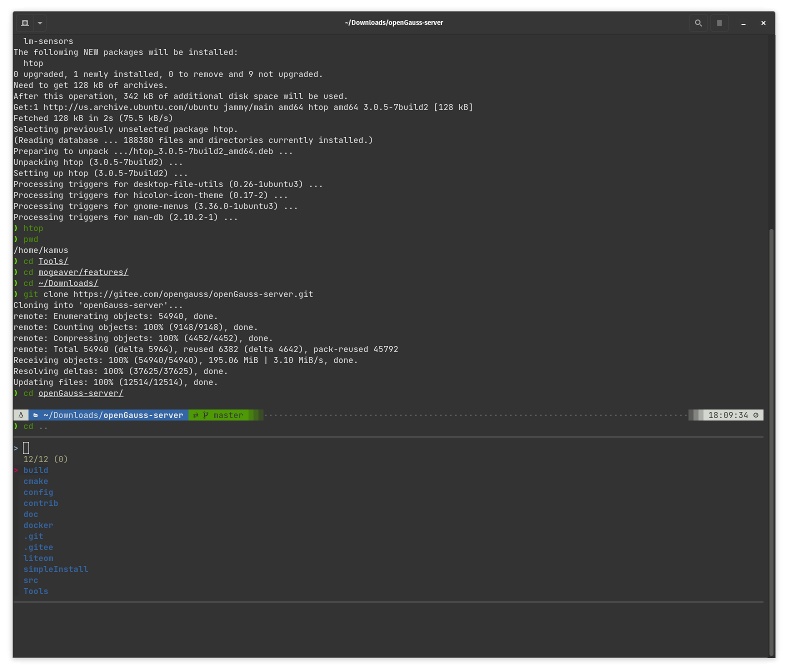The height and width of the screenshot is (672, 788).
Task: Click the gitee.com clone URL
Action: [x=193, y=294]
